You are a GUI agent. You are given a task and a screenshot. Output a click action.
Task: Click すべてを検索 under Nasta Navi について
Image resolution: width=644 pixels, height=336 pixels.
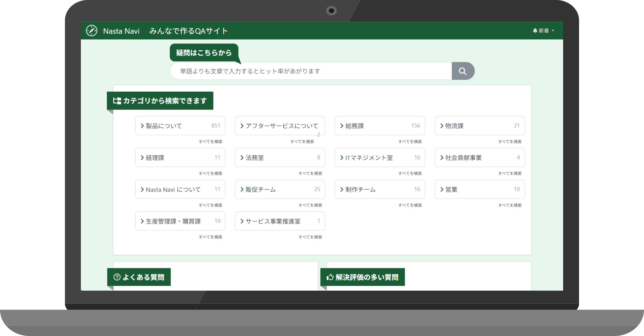[x=210, y=205]
